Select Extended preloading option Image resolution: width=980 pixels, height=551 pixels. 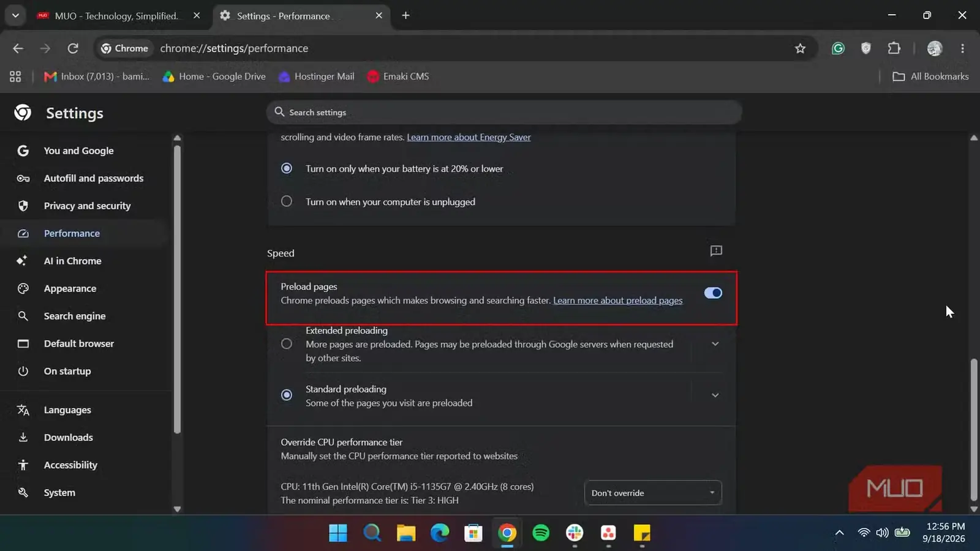[x=287, y=344]
